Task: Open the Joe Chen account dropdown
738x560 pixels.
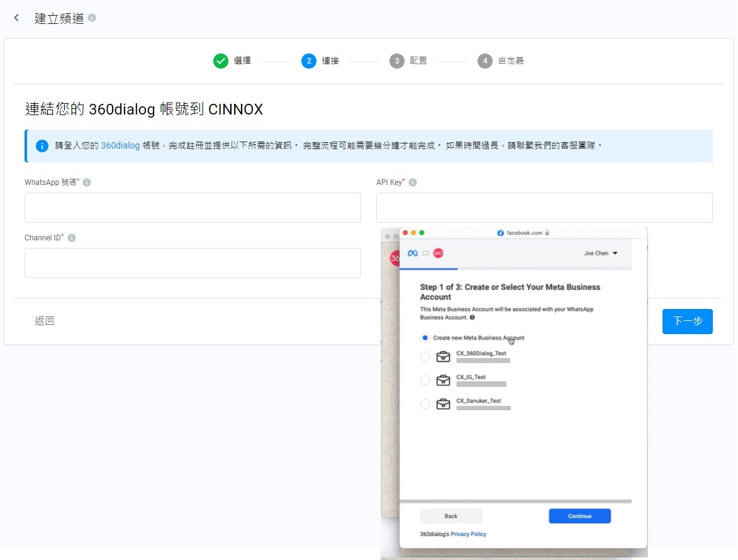Action: [601, 253]
